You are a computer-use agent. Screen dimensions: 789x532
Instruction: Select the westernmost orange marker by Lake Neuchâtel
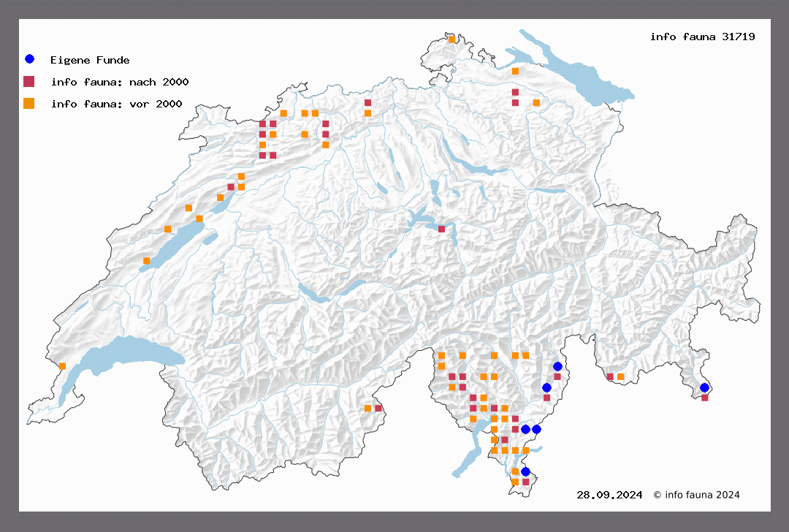147,261
